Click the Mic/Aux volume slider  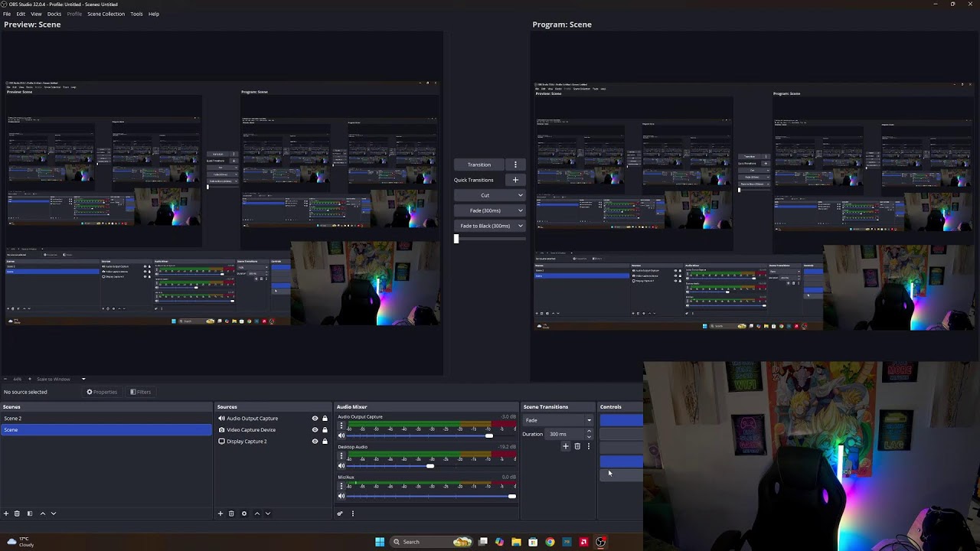tap(432, 497)
